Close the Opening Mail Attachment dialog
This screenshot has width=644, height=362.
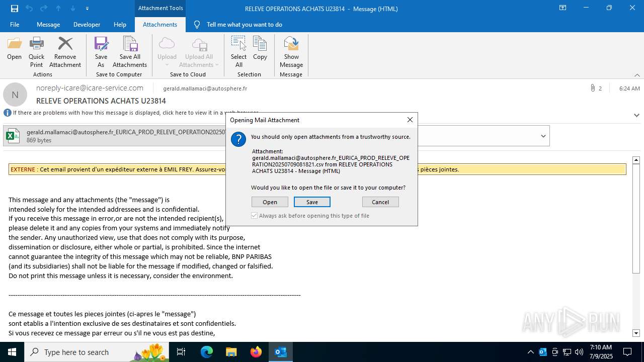coord(410,120)
